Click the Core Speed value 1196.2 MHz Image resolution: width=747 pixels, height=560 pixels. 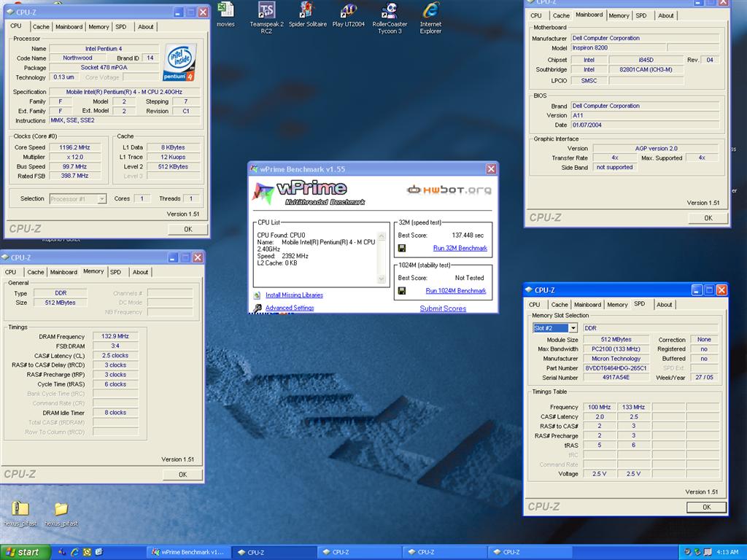tap(74, 147)
